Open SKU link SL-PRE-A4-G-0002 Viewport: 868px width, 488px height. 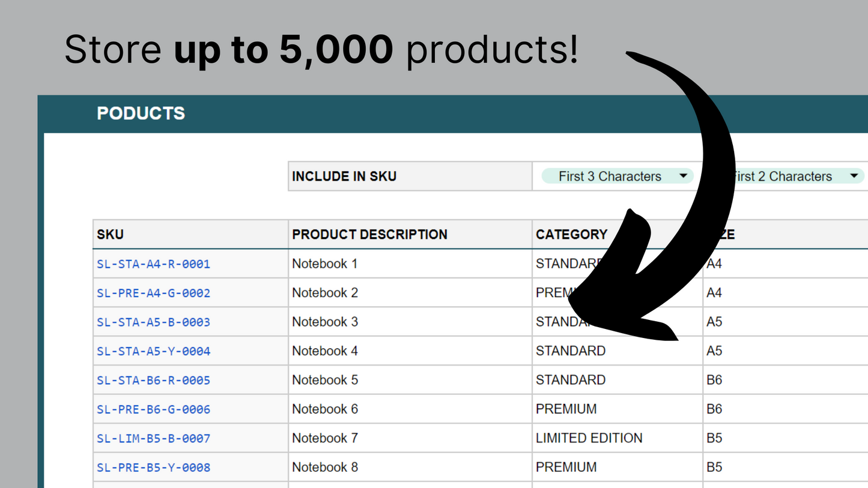[153, 294]
